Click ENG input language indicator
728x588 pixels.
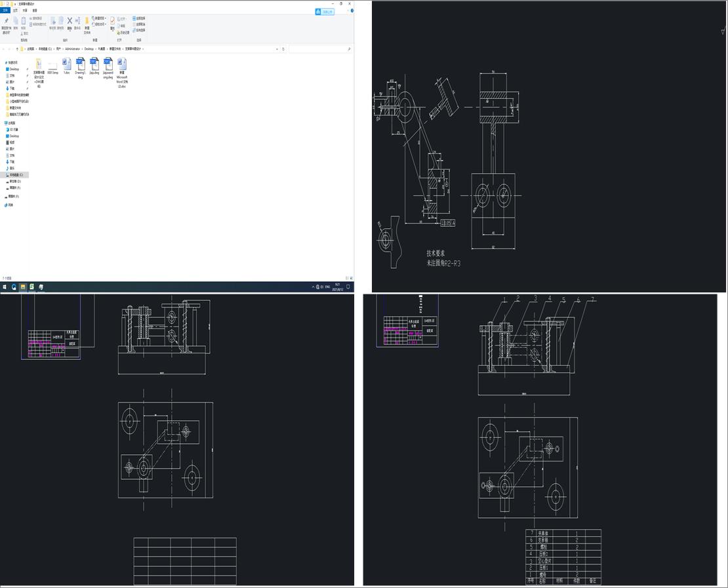coord(328,287)
